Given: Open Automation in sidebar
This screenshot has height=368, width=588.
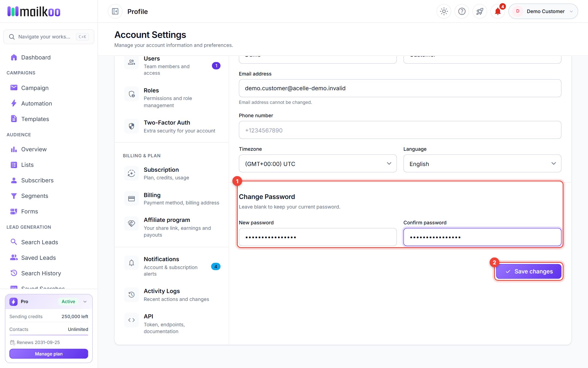Looking at the screenshot, I should (x=49, y=104).
